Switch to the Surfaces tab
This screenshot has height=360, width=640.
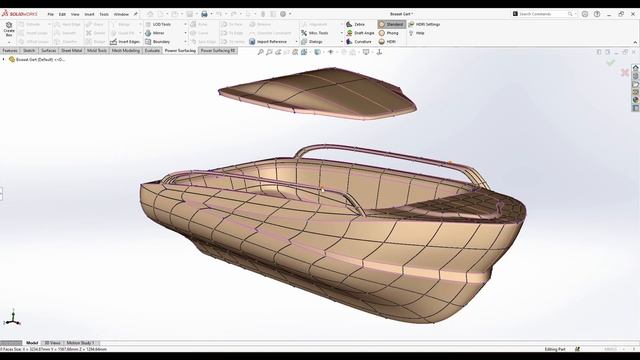point(49,51)
